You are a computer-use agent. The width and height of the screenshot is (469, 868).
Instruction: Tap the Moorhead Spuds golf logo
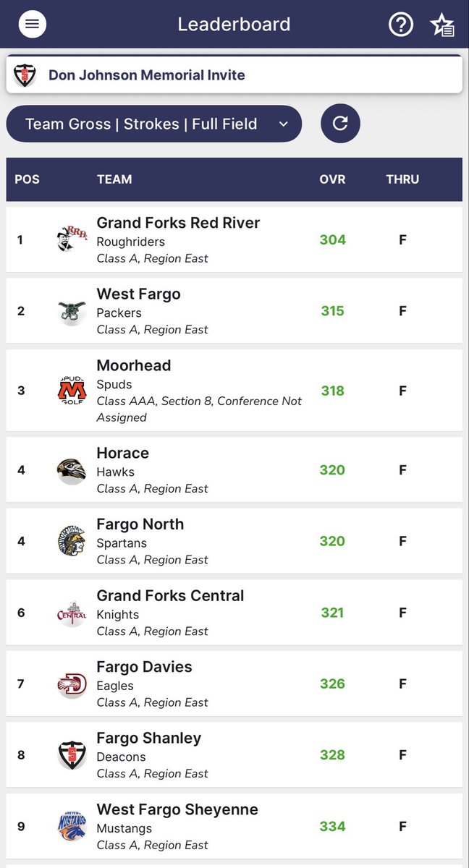[72, 391]
